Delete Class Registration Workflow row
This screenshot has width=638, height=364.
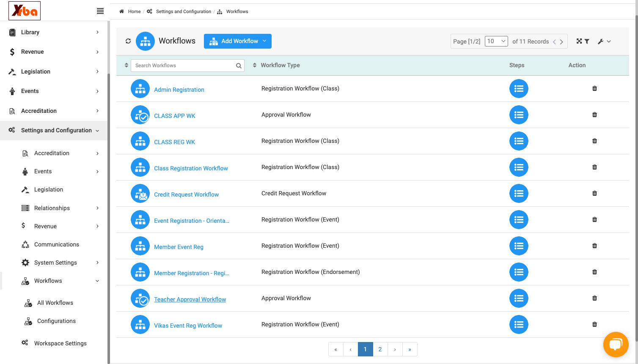pyautogui.click(x=594, y=167)
